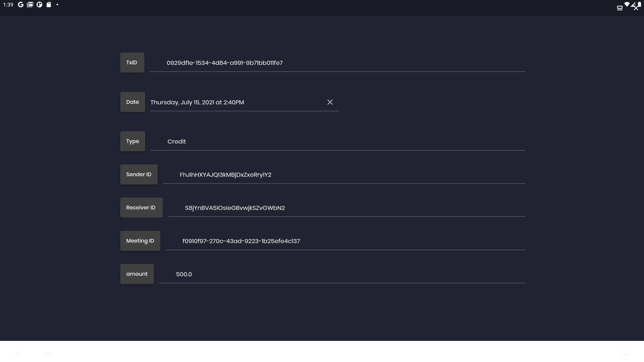Tap the round P notification icon
Image resolution: width=644 pixels, height=362 pixels.
(39, 5)
